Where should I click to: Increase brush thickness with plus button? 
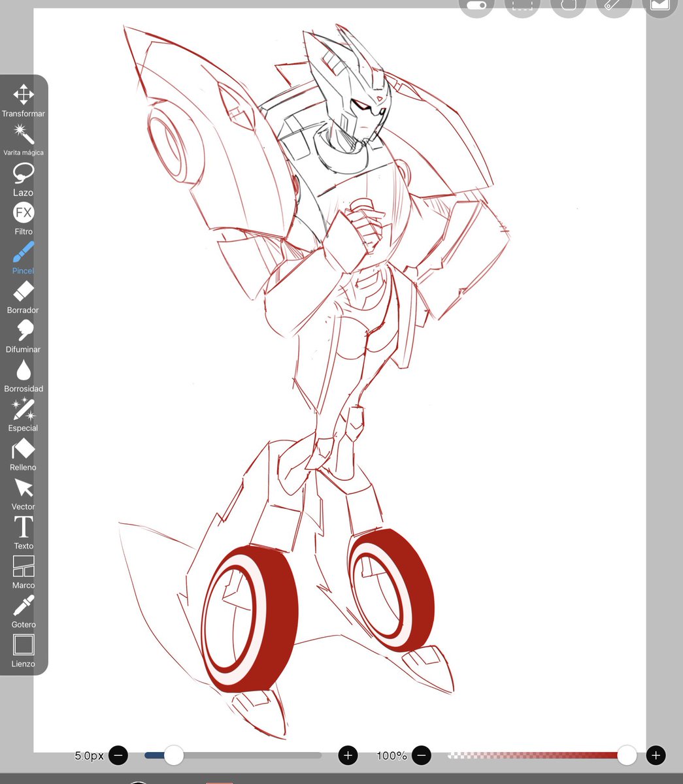[348, 756]
